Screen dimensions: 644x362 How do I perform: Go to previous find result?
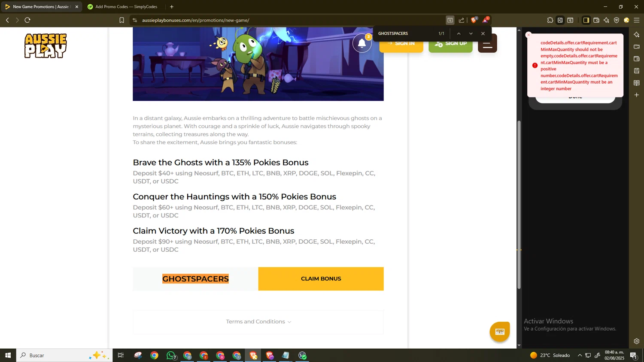tap(459, 33)
